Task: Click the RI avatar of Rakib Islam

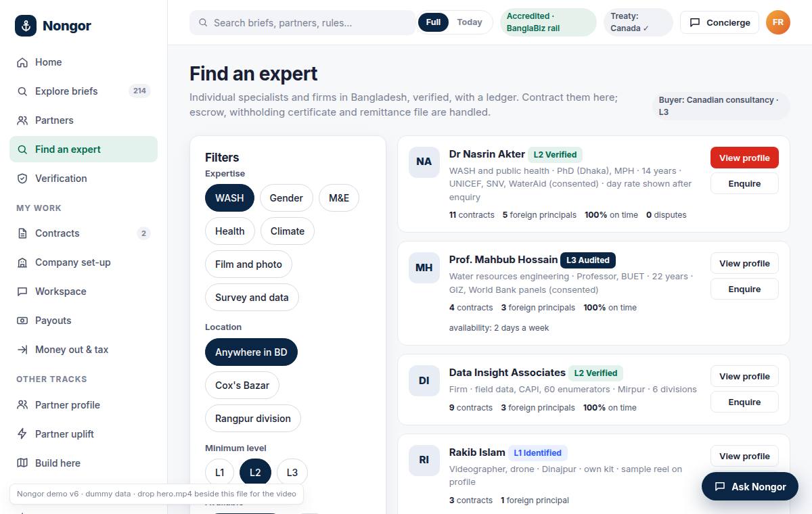Action: [424, 460]
